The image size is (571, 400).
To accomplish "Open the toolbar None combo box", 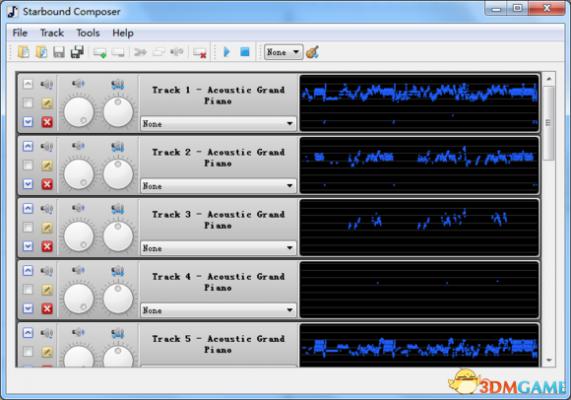I will (x=283, y=52).
